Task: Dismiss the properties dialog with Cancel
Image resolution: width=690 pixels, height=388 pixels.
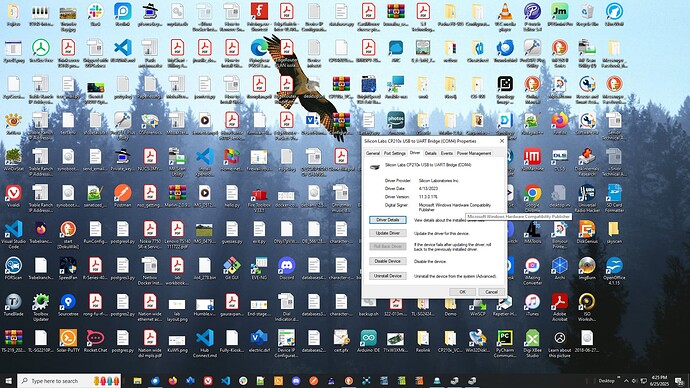Action: click(x=491, y=292)
